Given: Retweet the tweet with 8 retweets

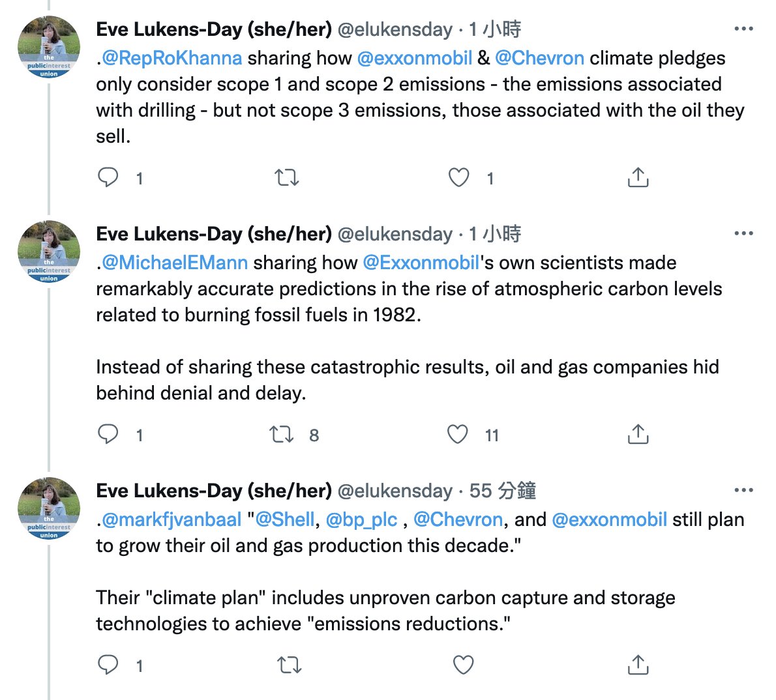Looking at the screenshot, I should (281, 434).
